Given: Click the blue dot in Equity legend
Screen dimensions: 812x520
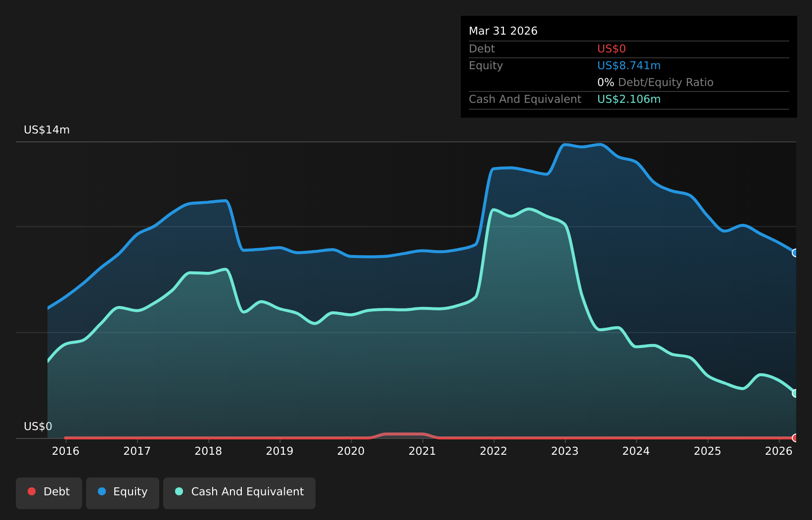Looking at the screenshot, I should 102,491.
